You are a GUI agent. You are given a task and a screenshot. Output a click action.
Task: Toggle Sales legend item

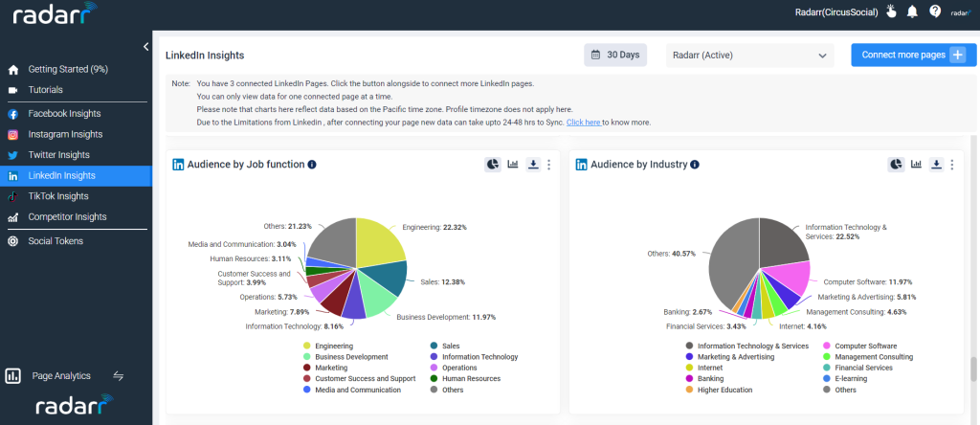tap(445, 346)
